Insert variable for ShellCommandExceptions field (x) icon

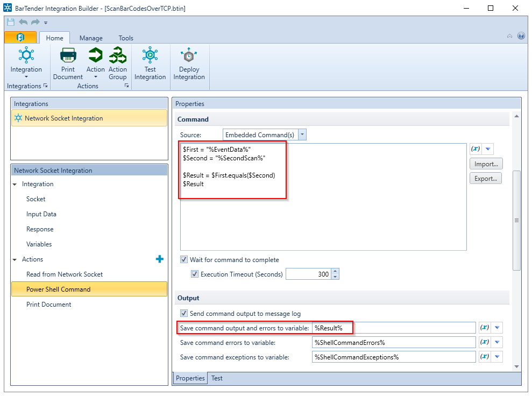[x=485, y=357]
